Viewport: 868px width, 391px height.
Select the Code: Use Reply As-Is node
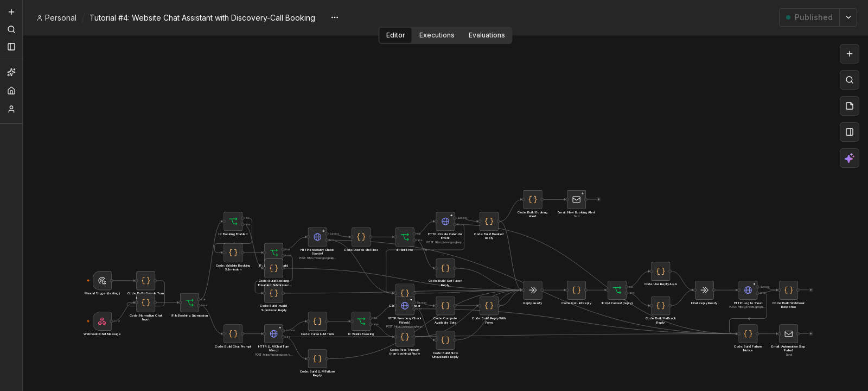click(x=661, y=272)
